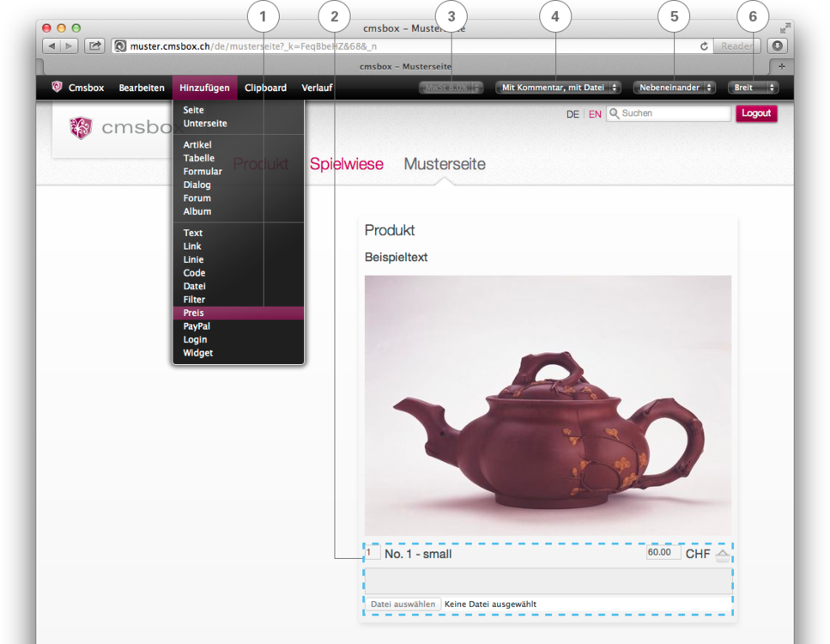This screenshot has width=830, height=644.
Task: Reload the page with the refresh icon
Action: [x=704, y=46]
